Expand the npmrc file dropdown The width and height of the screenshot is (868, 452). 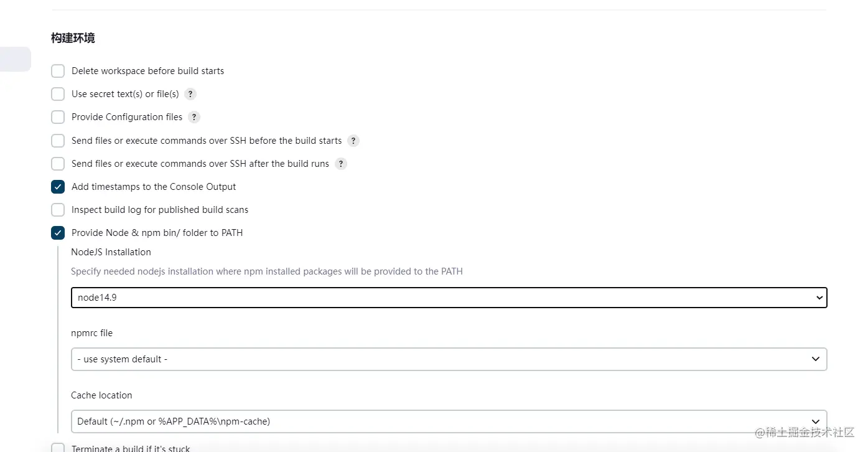(449, 359)
